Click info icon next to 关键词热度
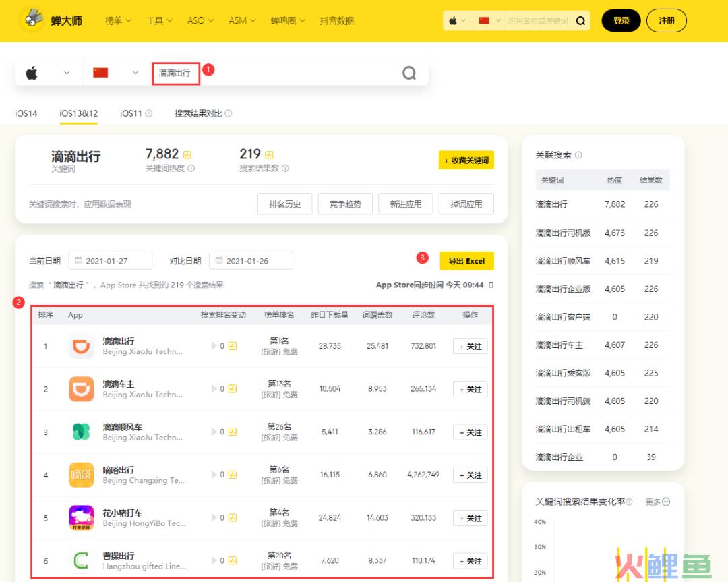 tap(191, 168)
